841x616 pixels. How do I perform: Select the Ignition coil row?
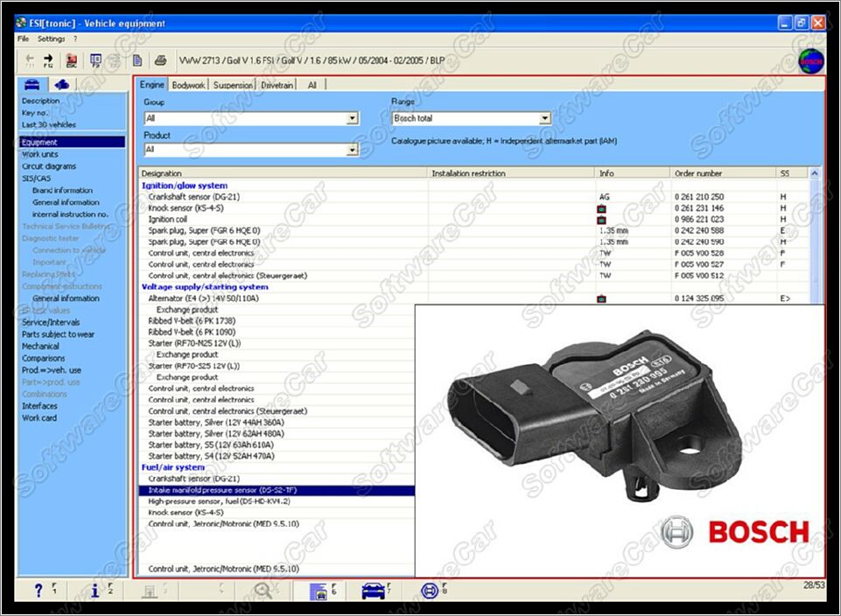(169, 220)
